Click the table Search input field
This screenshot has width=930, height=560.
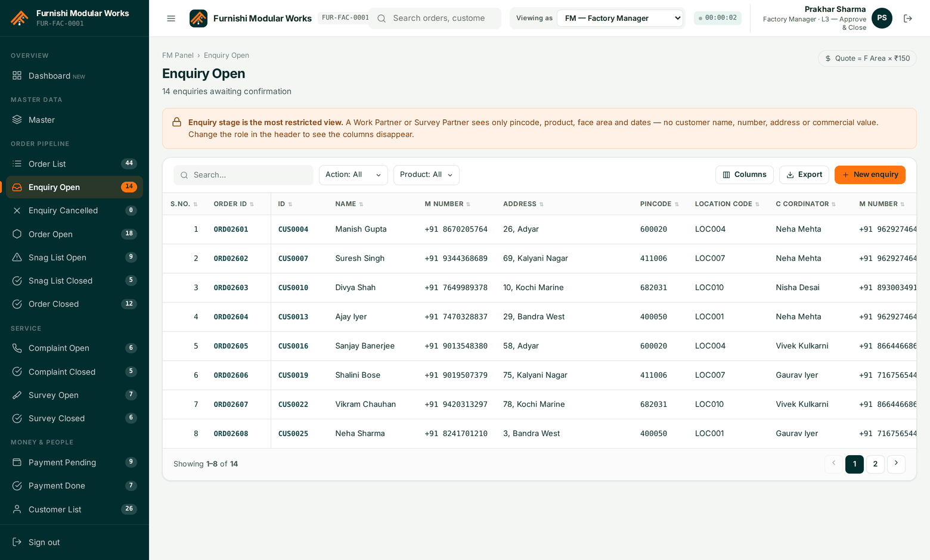tap(243, 175)
